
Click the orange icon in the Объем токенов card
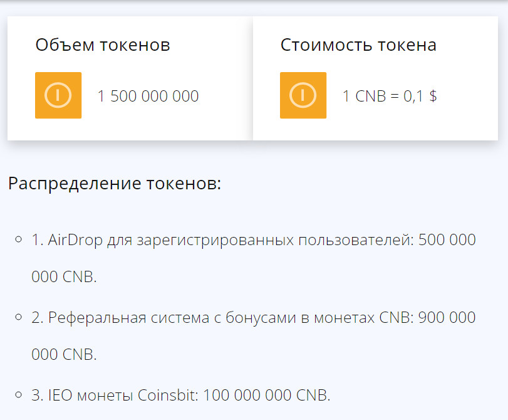(x=58, y=95)
